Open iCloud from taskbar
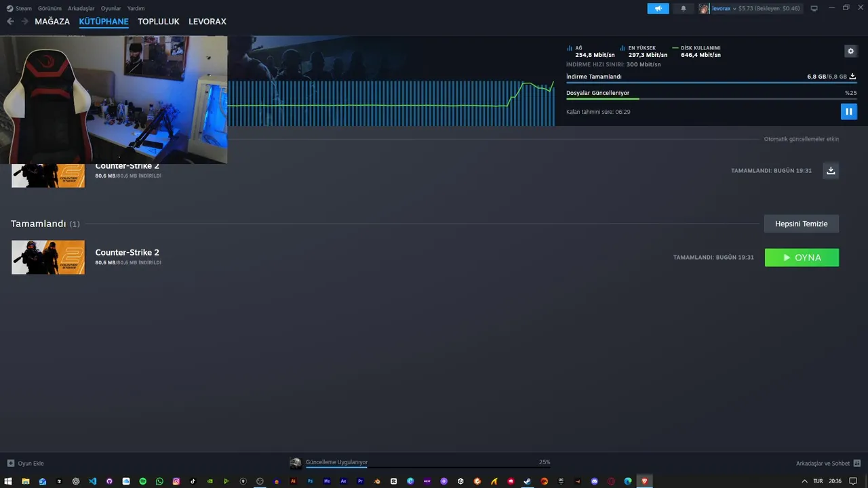 [126, 481]
